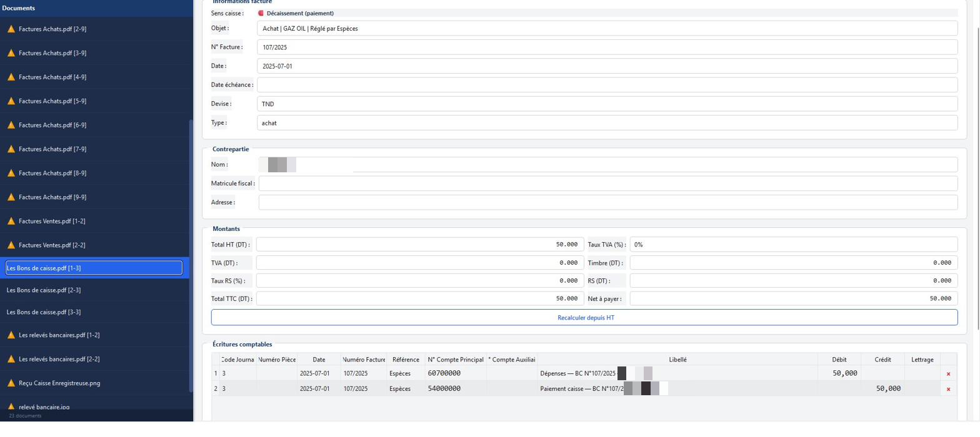Click the Crédit cell 50,000 in row 2

pos(882,388)
